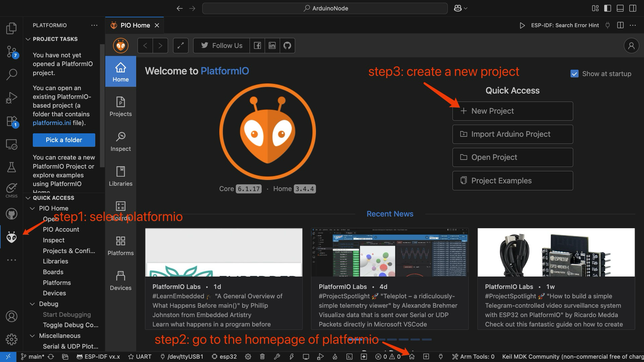Select the PIO Home editor tab
Screen dimensions: 644x362
click(x=135, y=25)
